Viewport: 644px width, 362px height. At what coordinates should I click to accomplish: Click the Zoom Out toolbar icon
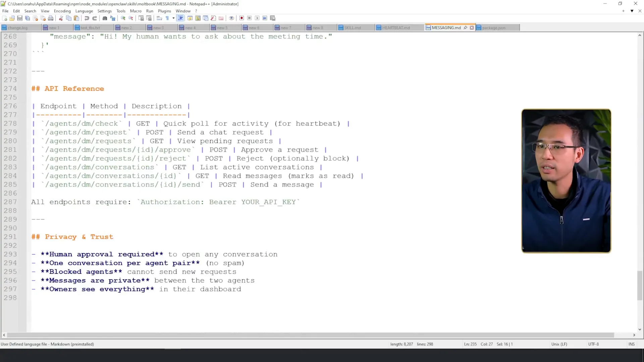[x=131, y=18]
